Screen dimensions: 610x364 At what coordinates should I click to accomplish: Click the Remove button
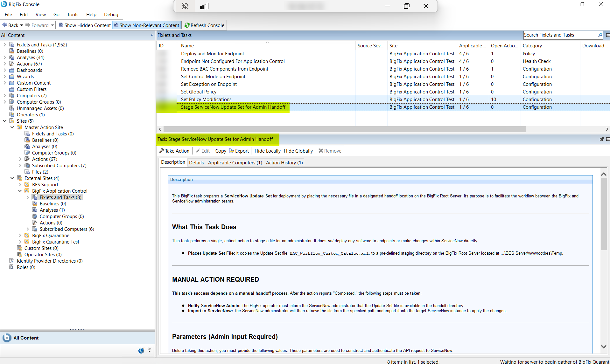point(330,151)
